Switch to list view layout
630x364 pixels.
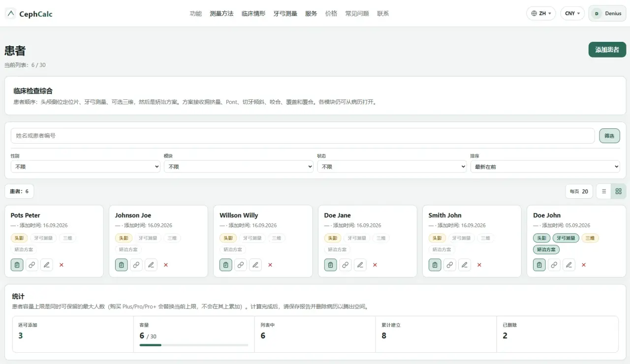pos(604,191)
